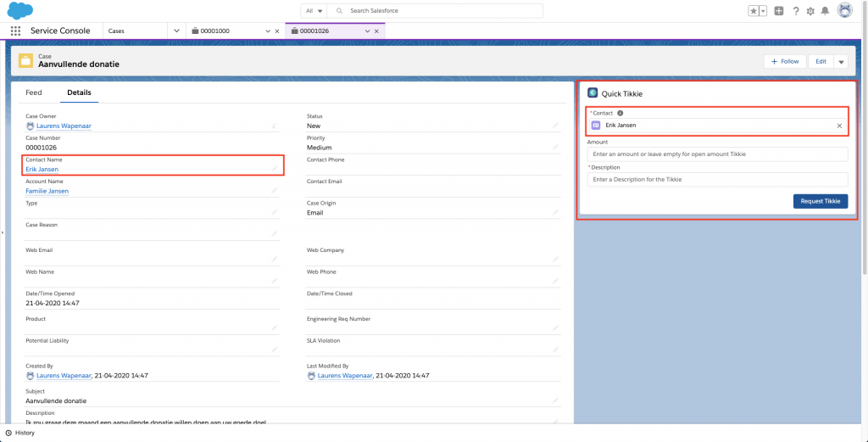Clear the selected contact Erik Jansen
Screen dimensions: 868x442
tap(839, 126)
